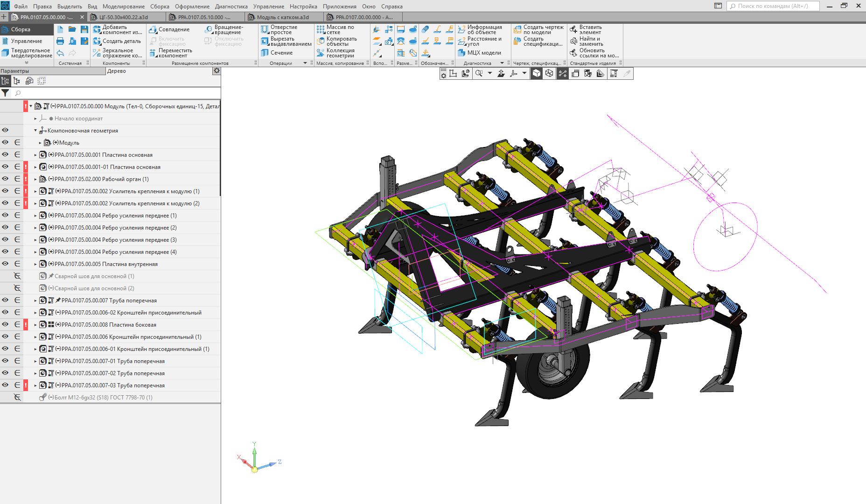Open Операции panel dropdown arrow
Viewport: 866px width, 504px height.
click(x=305, y=63)
